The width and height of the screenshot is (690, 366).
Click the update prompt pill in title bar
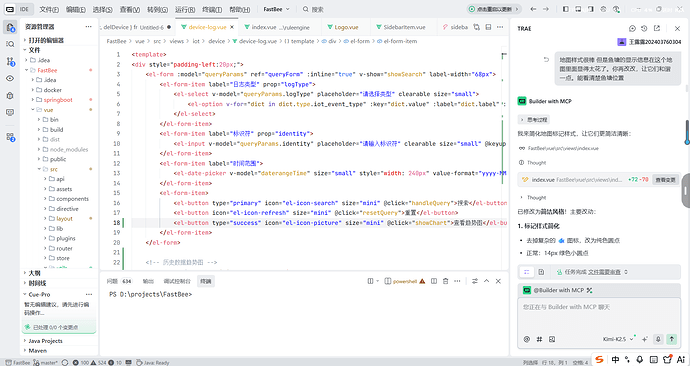[x=494, y=9]
